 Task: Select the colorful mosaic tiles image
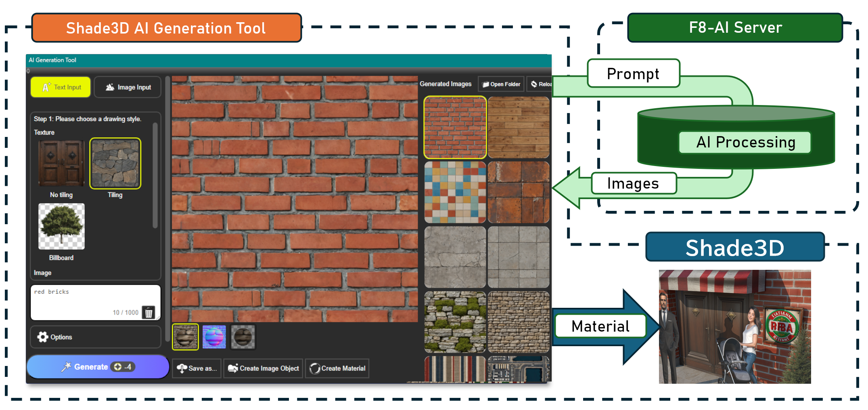tap(455, 192)
